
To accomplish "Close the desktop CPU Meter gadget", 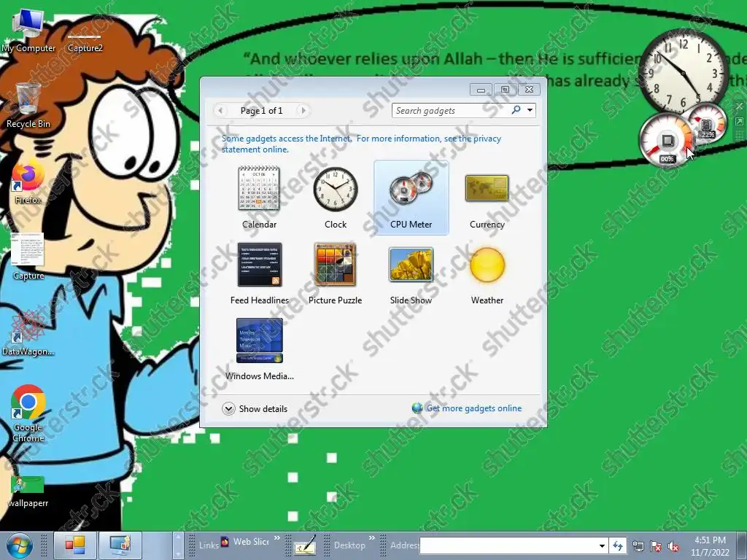I will tap(740, 106).
